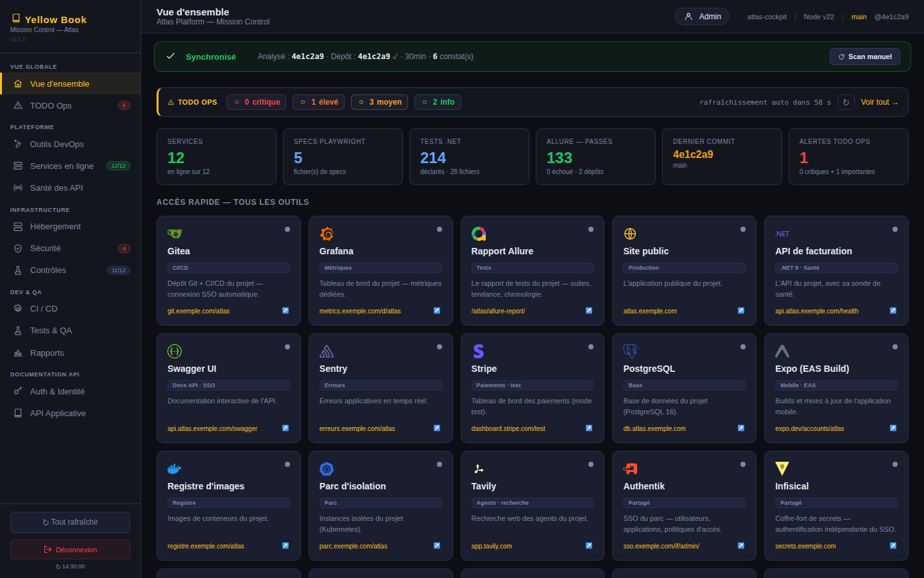Open Santé des API page

71,188
